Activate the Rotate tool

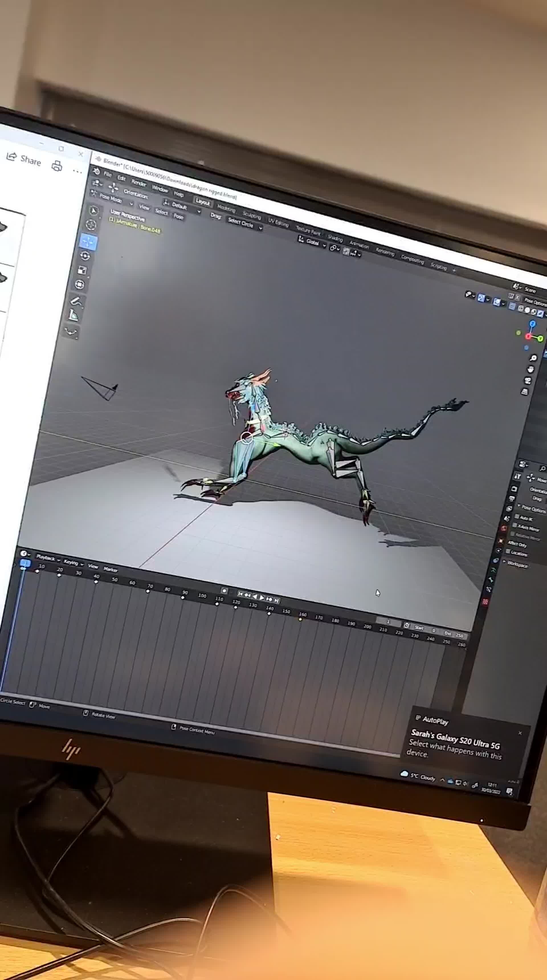(x=85, y=256)
